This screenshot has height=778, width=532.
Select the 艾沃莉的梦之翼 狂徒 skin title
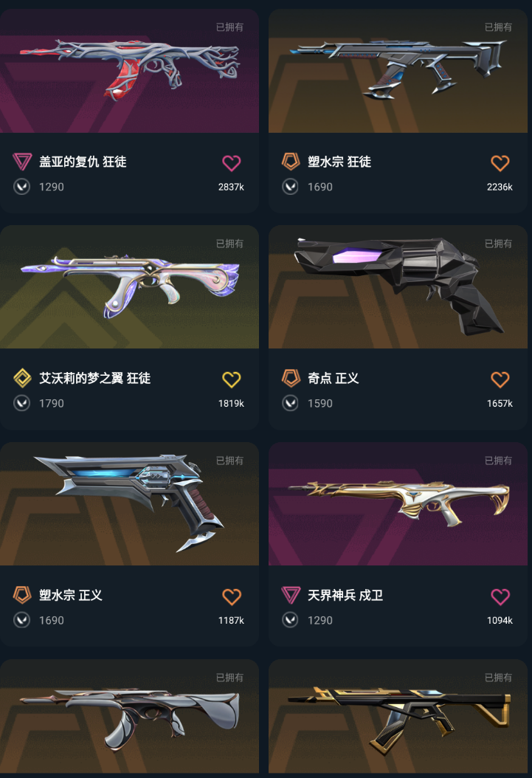tap(94, 379)
